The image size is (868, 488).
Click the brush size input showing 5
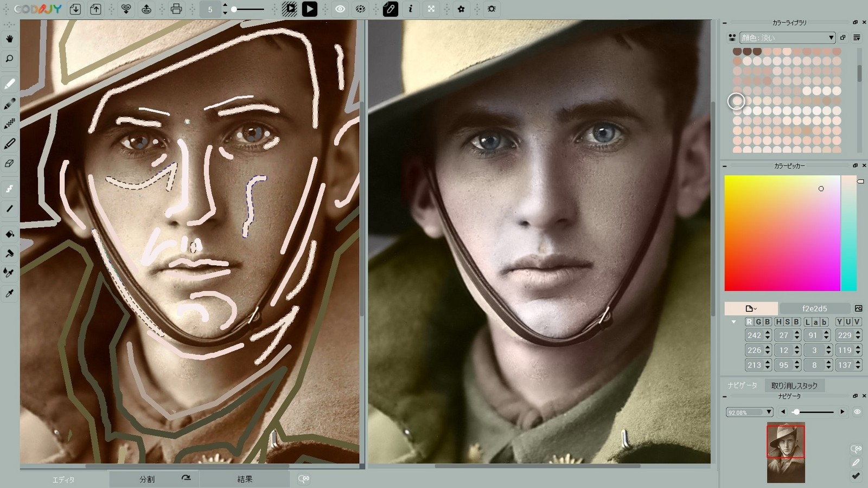tap(210, 9)
